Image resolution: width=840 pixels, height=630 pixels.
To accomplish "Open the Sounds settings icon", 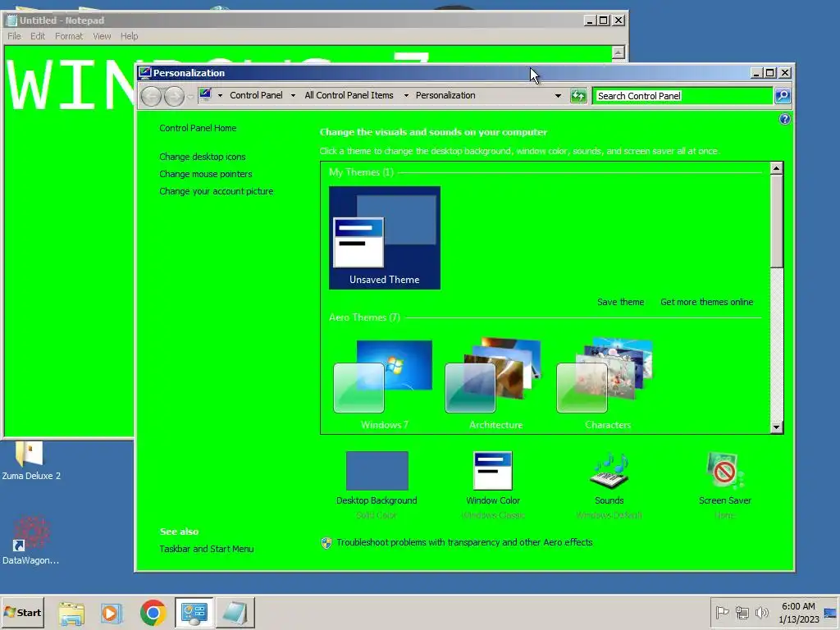I will pyautogui.click(x=609, y=471).
